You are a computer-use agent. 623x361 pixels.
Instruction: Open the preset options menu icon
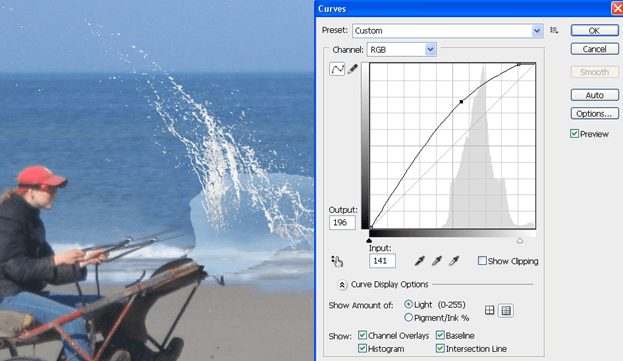(554, 30)
